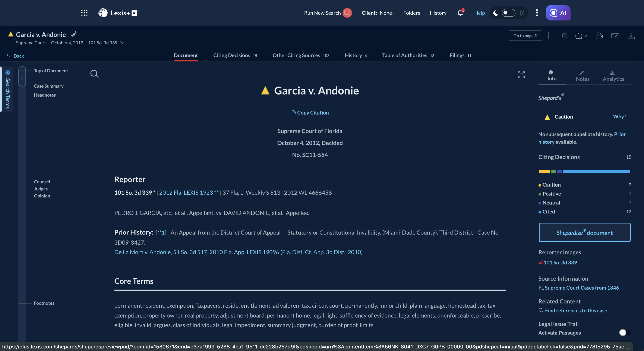The height and width of the screenshot is (351, 644).
Task: Open the save-to-folder dropdown
Action: (581, 36)
